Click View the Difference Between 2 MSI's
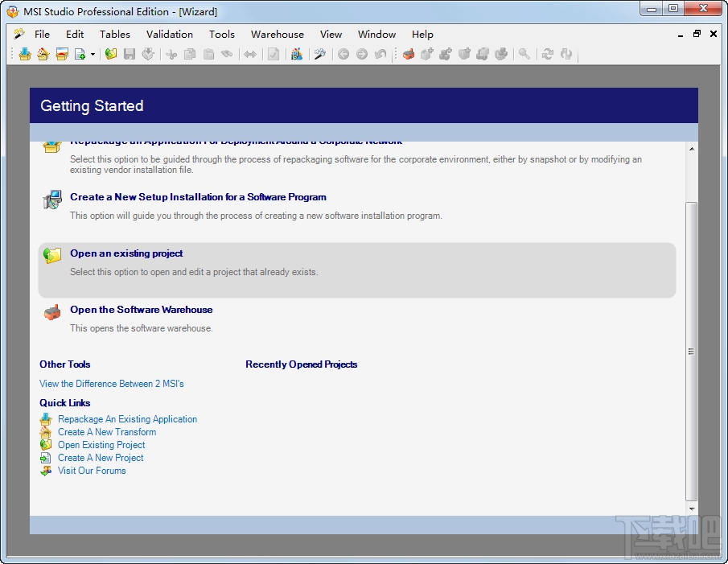 [x=112, y=384]
